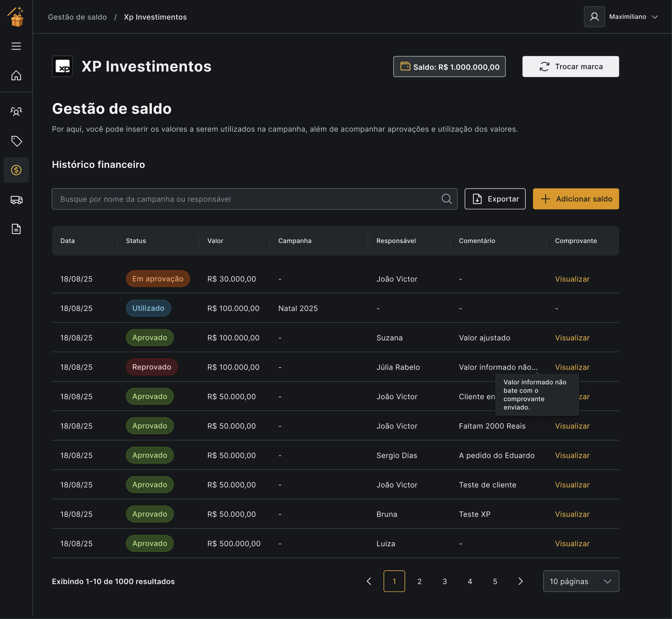
Task: Open the users group sidebar icon
Action: click(16, 111)
